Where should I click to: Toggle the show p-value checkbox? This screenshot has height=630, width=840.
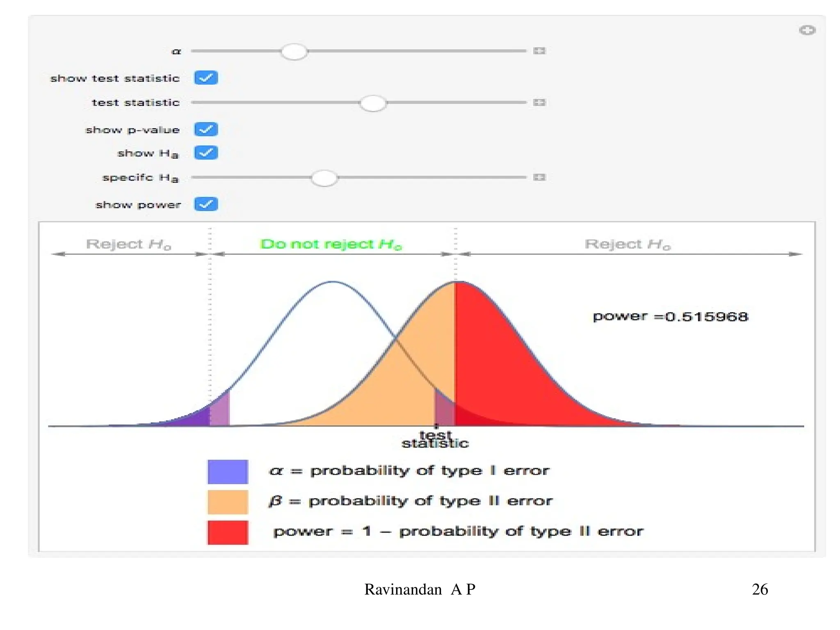(x=206, y=129)
